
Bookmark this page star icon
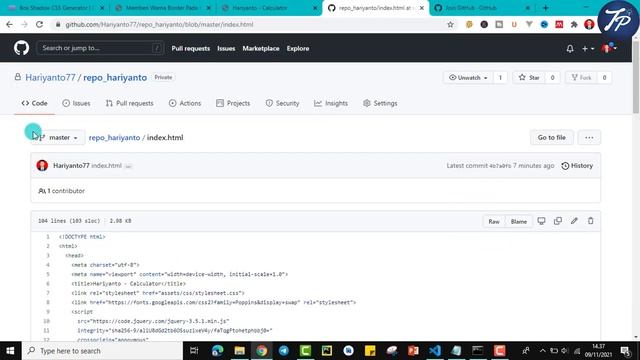[450, 24]
